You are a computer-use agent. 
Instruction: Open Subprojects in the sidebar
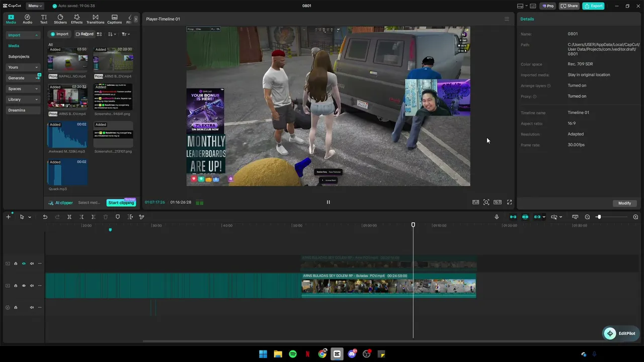[19, 56]
